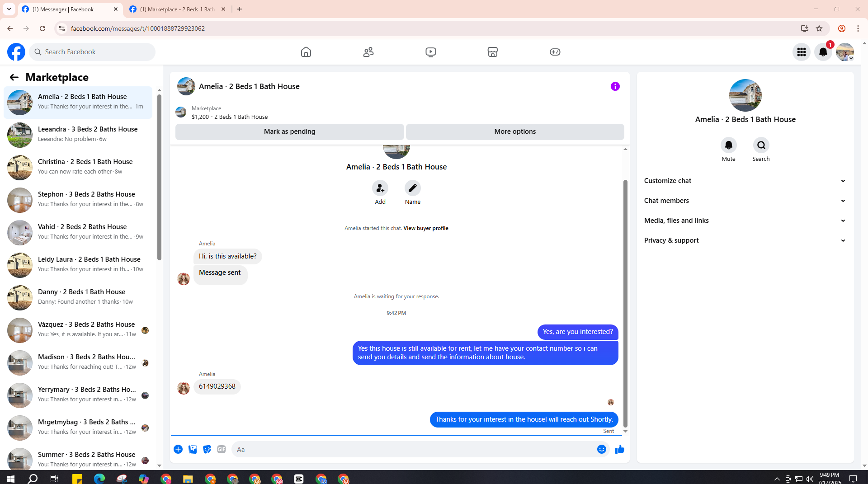This screenshot has width=868, height=484.
Task: Open Christina 2 Beds 1 Bath conversation
Action: (x=78, y=168)
